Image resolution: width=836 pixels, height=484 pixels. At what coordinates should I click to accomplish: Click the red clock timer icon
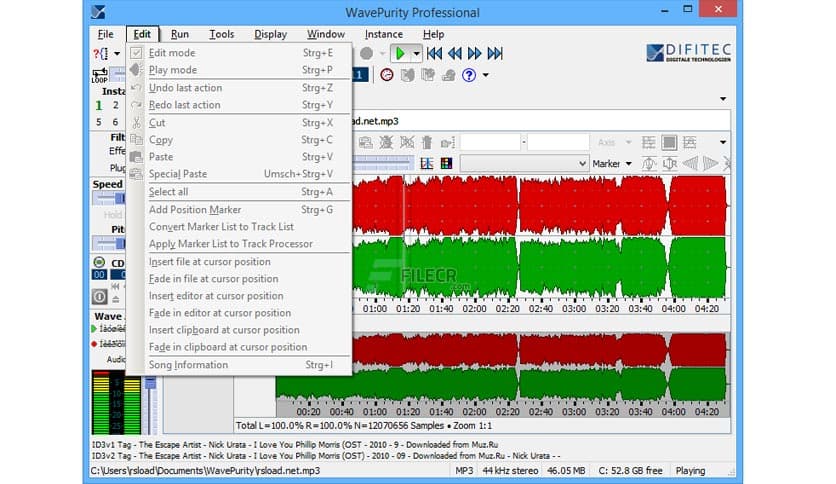[x=387, y=75]
